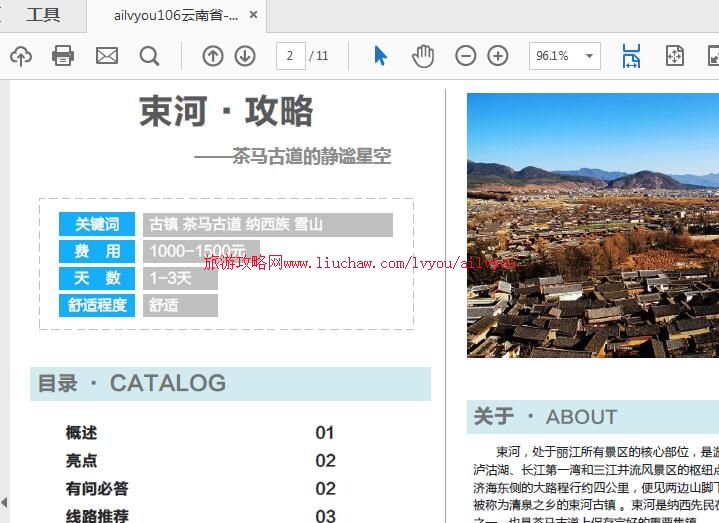Click the page number input field

pos(290,56)
